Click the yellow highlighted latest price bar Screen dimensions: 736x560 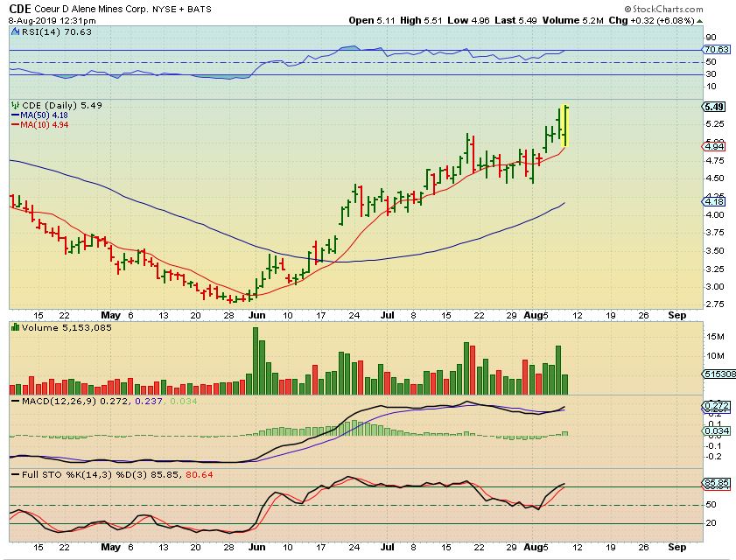click(x=565, y=125)
